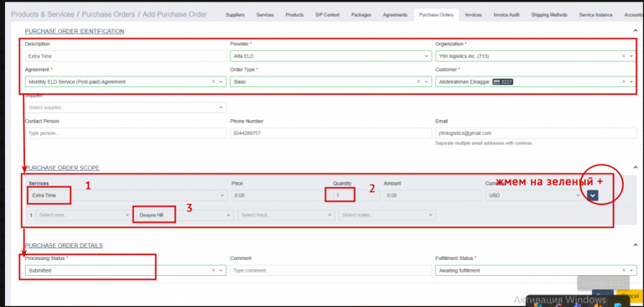The image size is (644, 307).
Task: Switch to the Services tab
Action: (265, 15)
